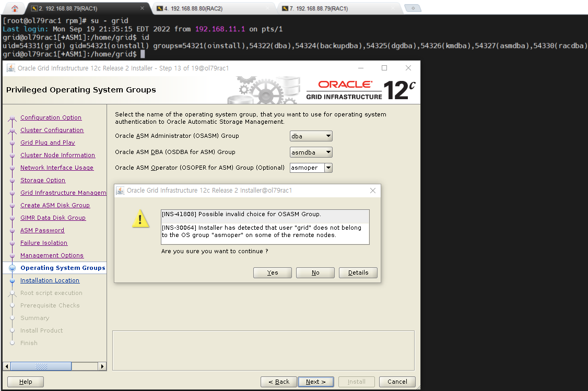
Task: Open Management Options step link
Action: [x=52, y=255]
